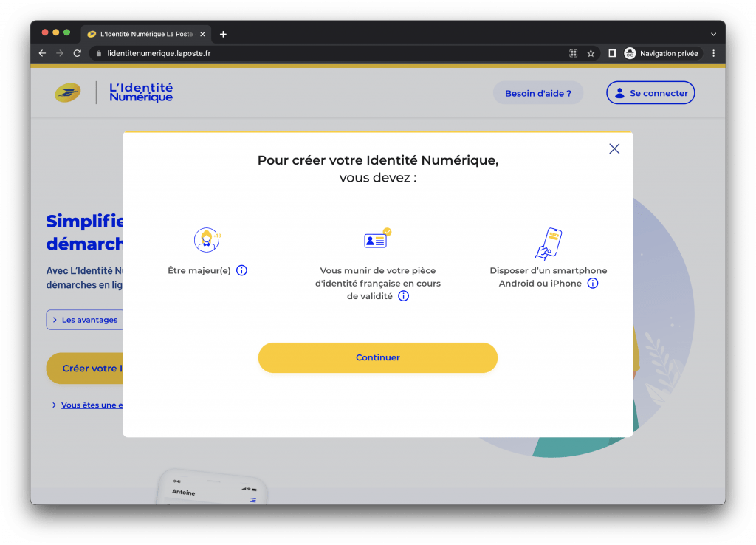The height and width of the screenshot is (545, 756).
Task: Toggle the browser side panel icon
Action: point(612,53)
